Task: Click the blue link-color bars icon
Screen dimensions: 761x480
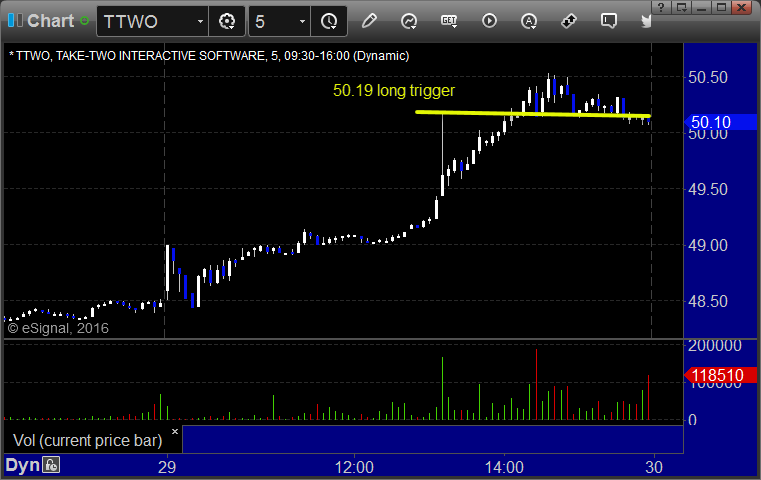Action: 15,20
